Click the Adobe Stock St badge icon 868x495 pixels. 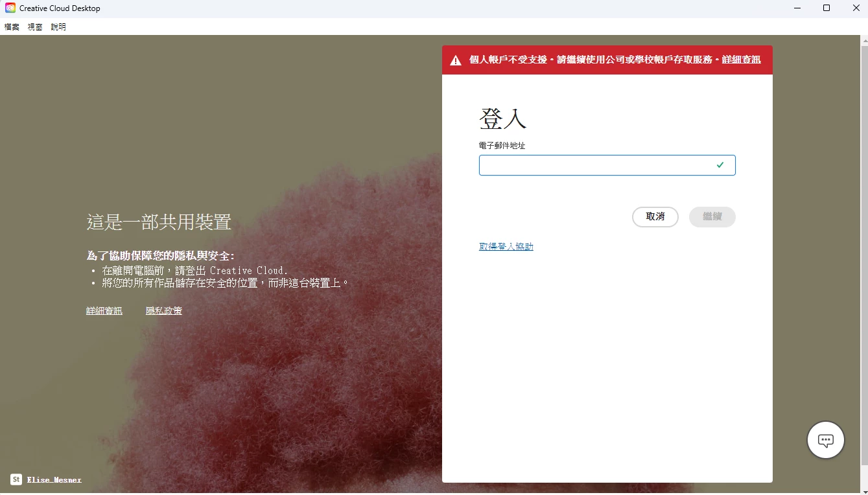(16, 479)
